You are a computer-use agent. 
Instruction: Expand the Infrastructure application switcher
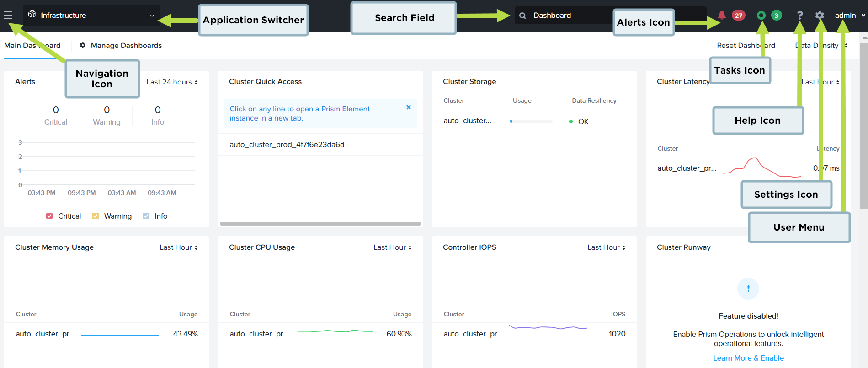[x=91, y=16]
